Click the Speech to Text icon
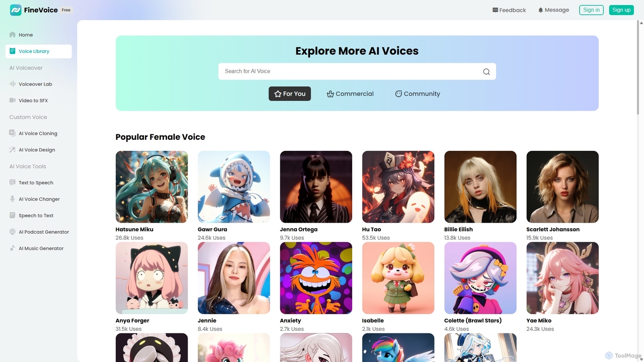 [13, 215]
